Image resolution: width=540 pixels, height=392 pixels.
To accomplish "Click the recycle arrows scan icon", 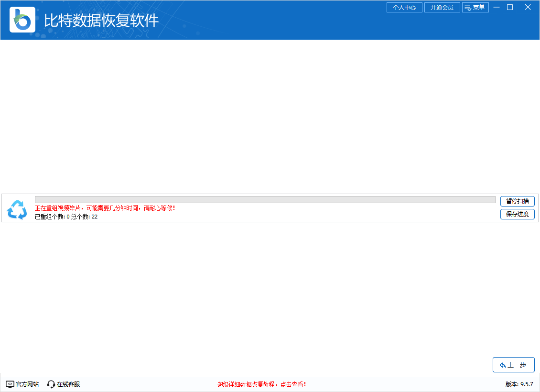I will coord(17,209).
